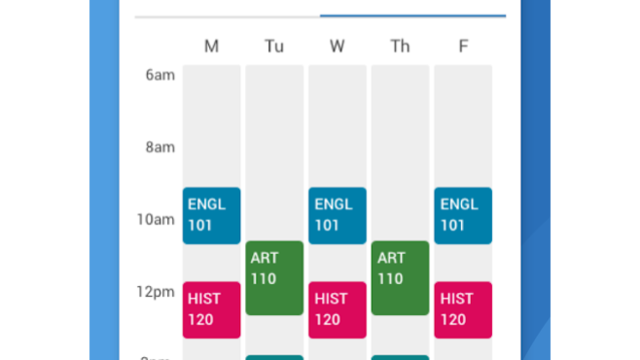This screenshot has height=360, width=640.
Task: Click the 8am time label
Action: pos(160,147)
